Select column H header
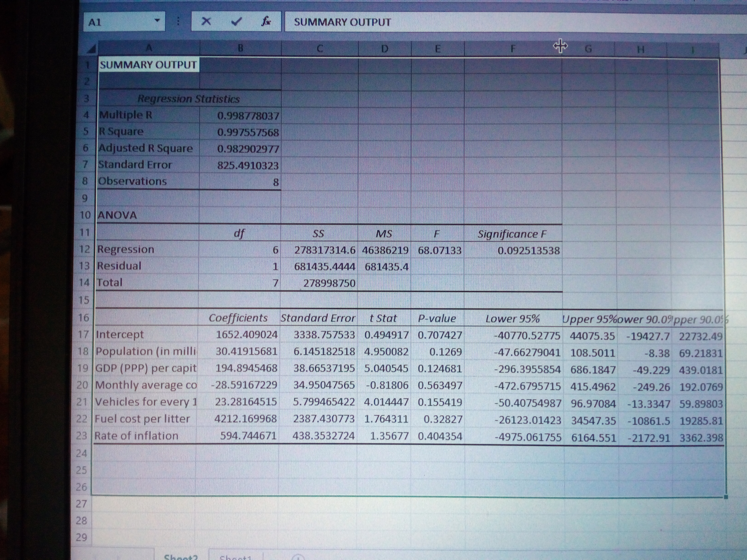Screen dimensions: 747x560 [x=641, y=50]
